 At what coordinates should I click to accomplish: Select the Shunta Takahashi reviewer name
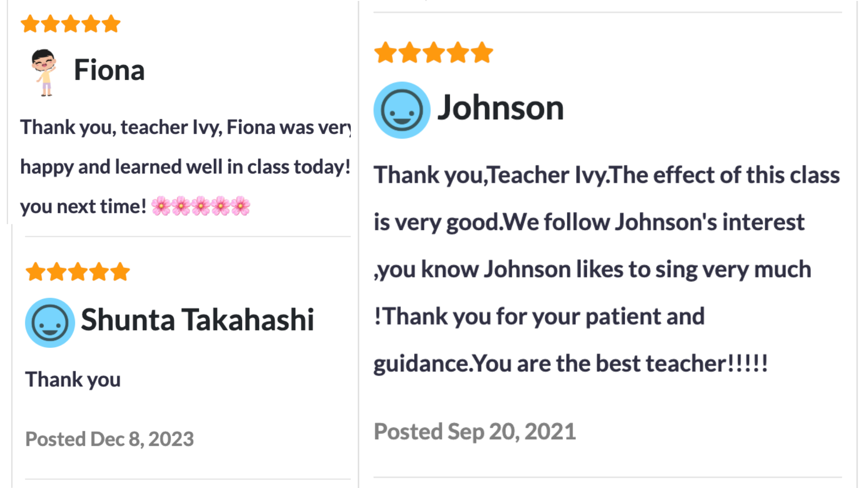click(x=197, y=320)
